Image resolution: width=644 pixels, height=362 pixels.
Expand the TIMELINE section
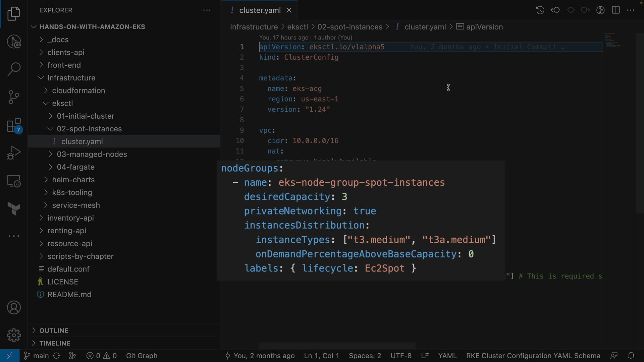(55, 343)
